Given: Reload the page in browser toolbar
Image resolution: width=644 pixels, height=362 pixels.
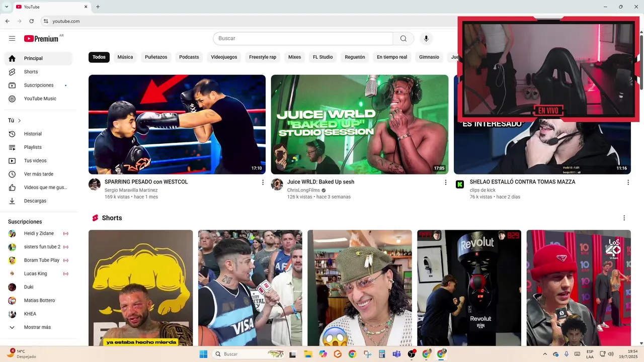Looking at the screenshot, I should 32,21.
